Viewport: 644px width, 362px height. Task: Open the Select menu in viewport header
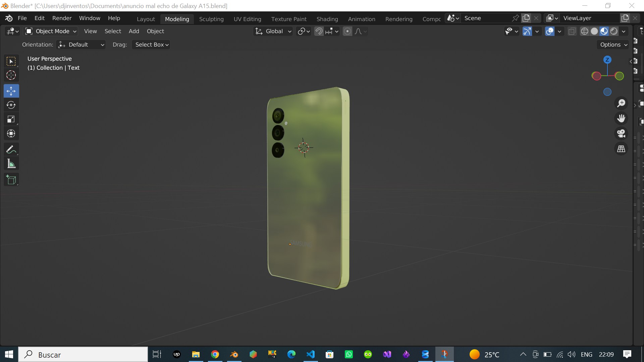[x=113, y=31]
